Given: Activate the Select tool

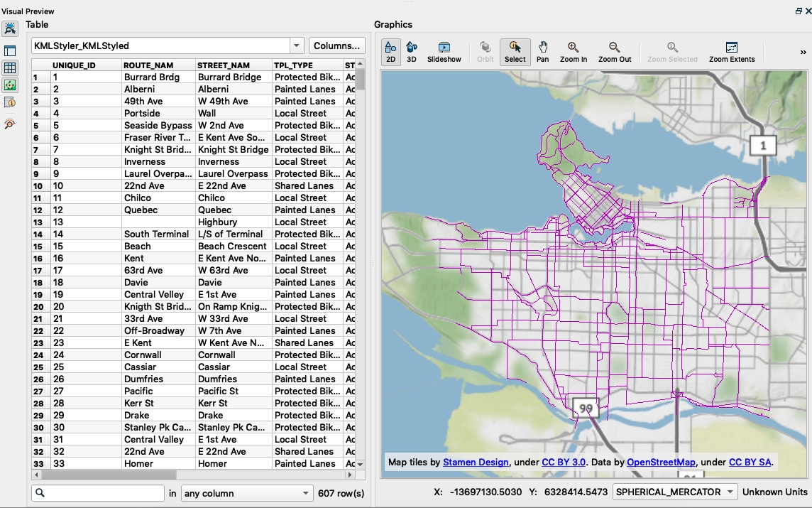Looking at the screenshot, I should click(x=515, y=52).
